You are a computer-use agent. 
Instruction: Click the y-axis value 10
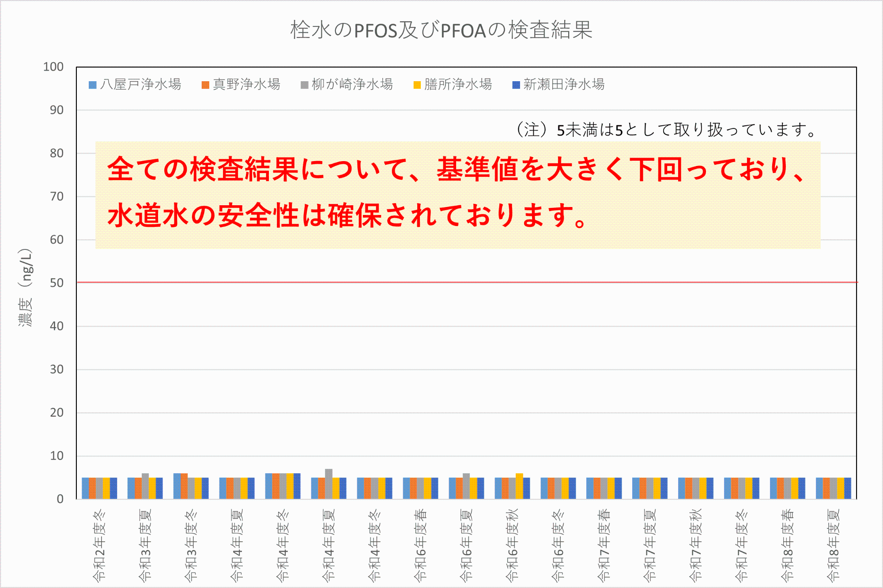pyautogui.click(x=57, y=456)
